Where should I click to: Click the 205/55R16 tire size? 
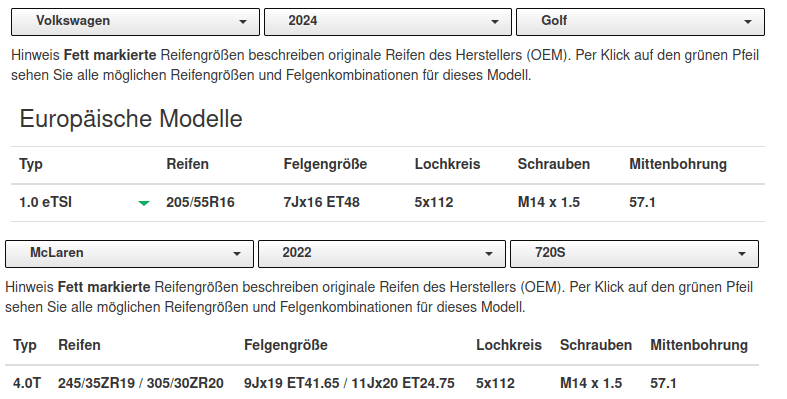tap(200, 202)
